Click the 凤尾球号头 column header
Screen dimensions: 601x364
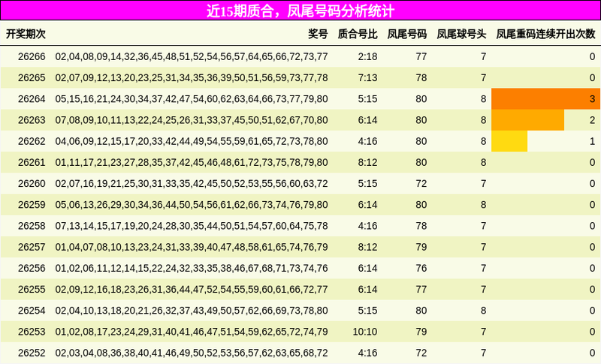pyautogui.click(x=461, y=34)
